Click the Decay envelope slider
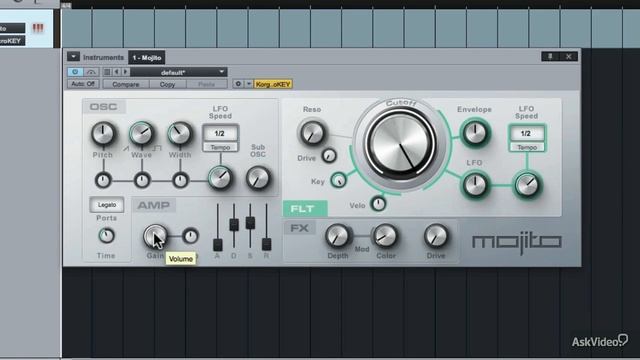Image resolution: width=640 pixels, height=360 pixels. 234,224
